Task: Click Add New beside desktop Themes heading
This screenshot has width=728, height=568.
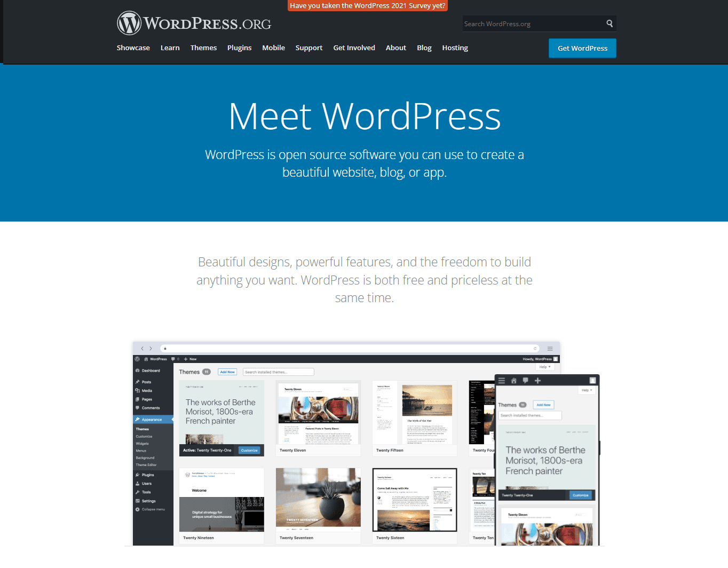Action: click(x=227, y=372)
